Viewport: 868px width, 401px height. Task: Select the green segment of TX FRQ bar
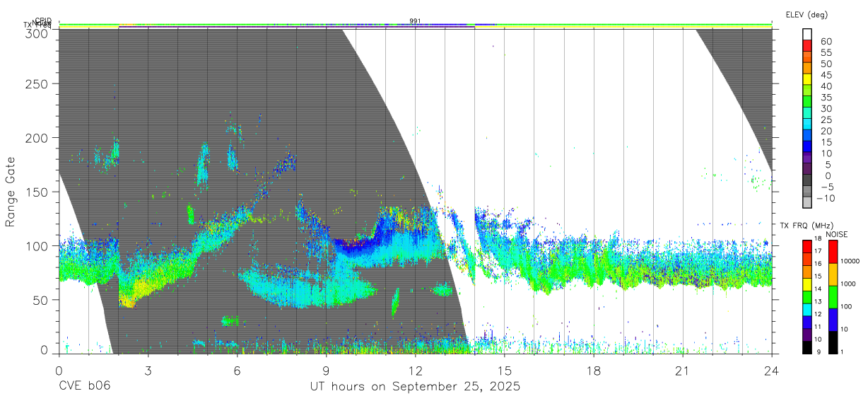click(808, 296)
